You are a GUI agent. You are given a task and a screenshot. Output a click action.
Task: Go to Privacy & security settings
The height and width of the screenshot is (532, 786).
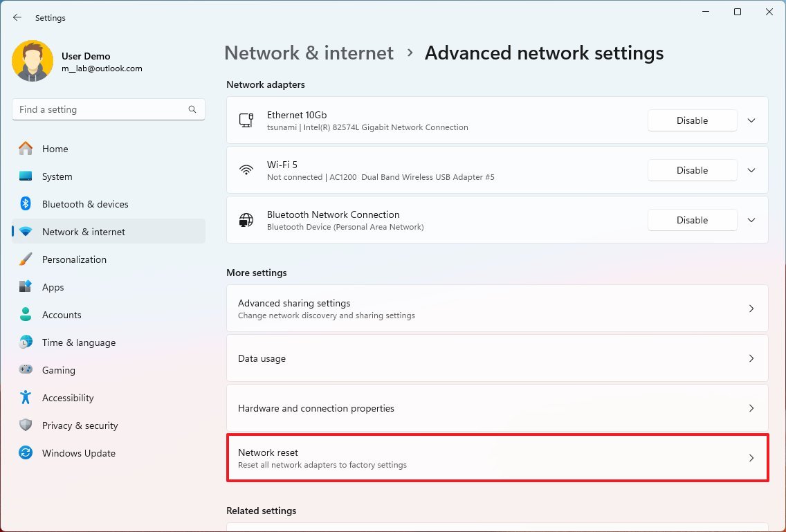click(80, 425)
